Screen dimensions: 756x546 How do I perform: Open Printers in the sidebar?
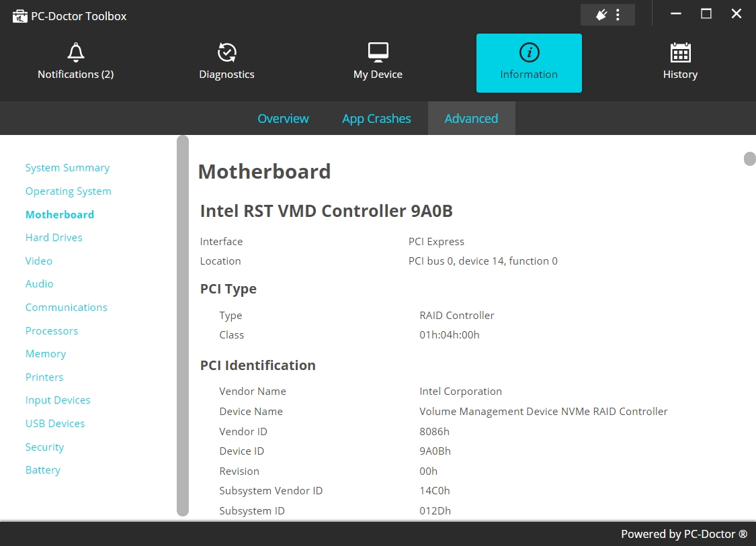(44, 377)
